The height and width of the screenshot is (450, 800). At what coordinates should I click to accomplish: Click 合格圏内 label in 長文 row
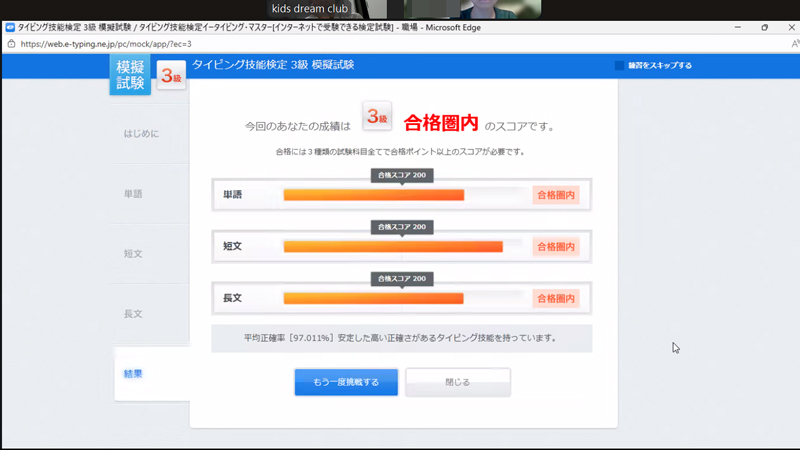pos(556,298)
